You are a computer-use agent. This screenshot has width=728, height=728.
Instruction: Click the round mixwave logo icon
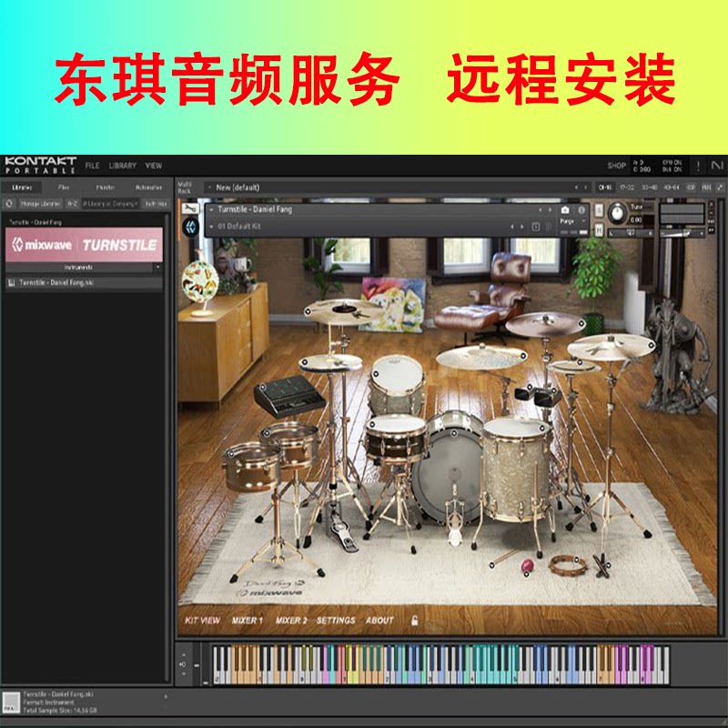190,227
